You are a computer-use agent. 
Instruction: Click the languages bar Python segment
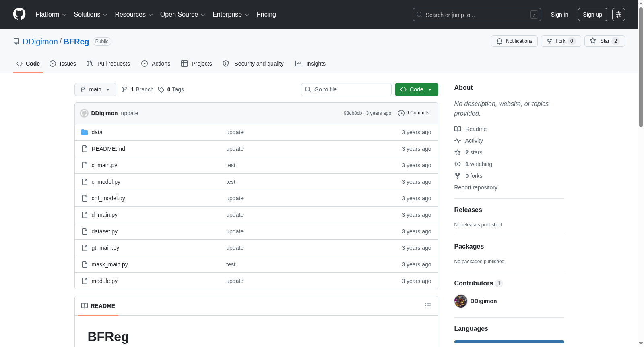point(509,342)
